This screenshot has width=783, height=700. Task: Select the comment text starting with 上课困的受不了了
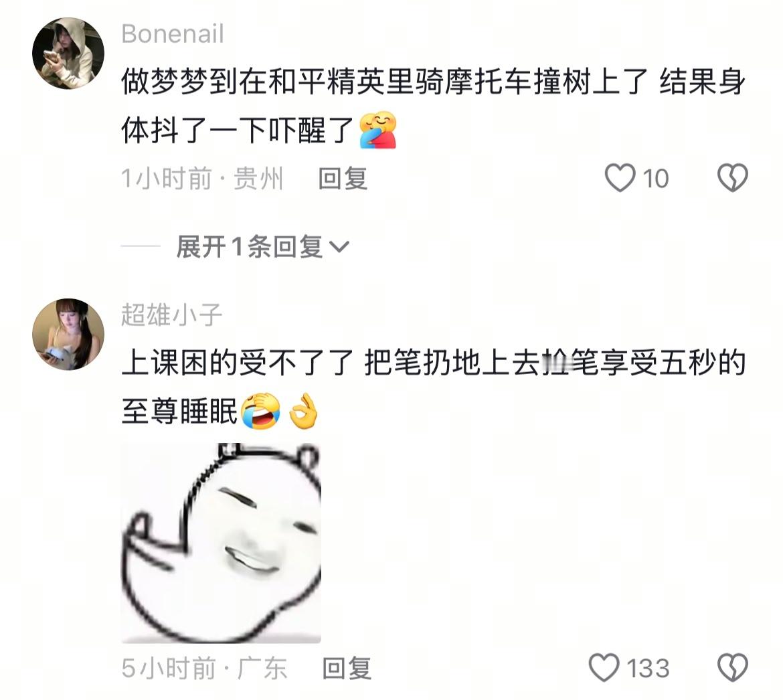click(x=434, y=387)
